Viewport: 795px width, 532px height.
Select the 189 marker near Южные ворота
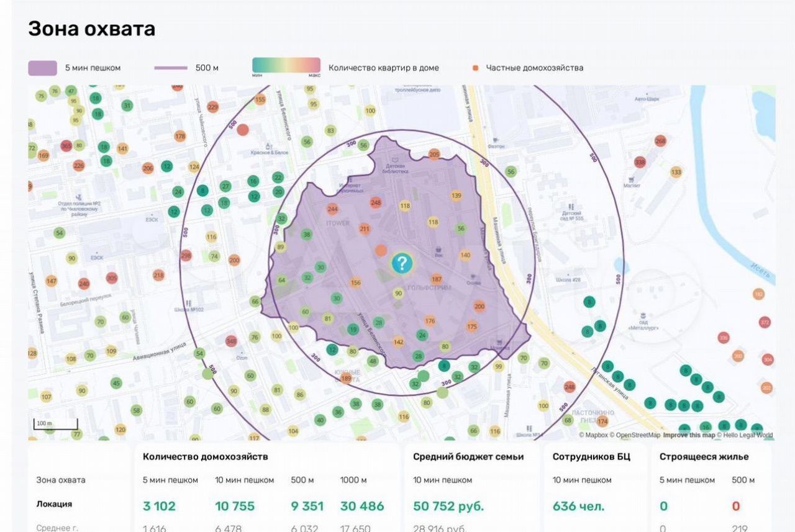coord(347,379)
